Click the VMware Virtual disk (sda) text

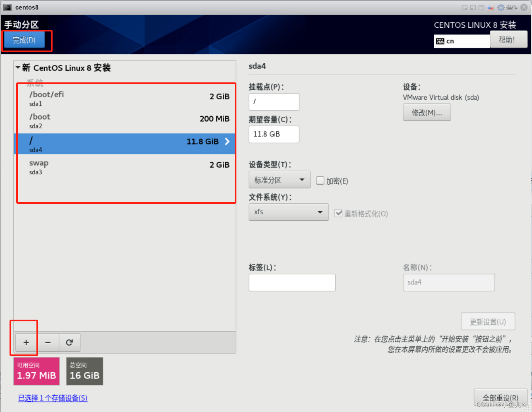coord(441,98)
